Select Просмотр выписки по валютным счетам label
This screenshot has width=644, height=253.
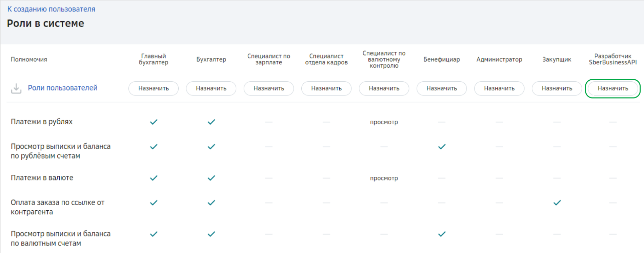(61, 238)
